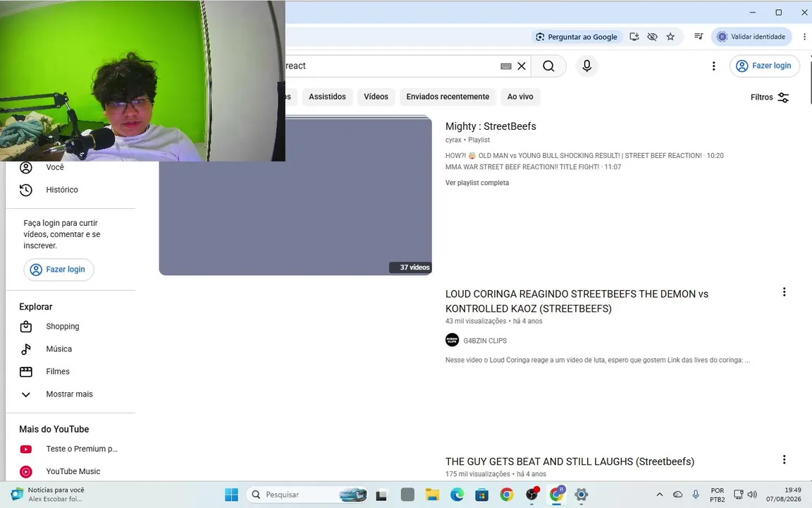Click the OneDrive cloud tray icon
This screenshot has height=508, width=812.
pos(677,495)
